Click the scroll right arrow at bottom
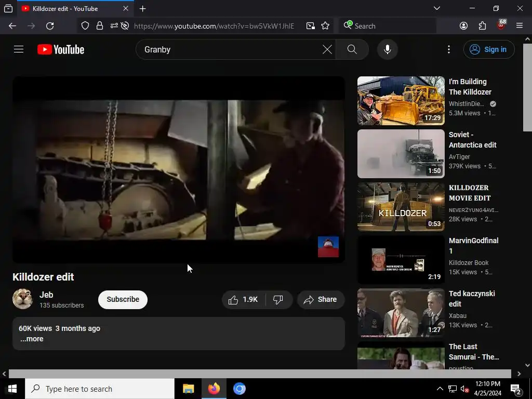Viewport: 532px width, 399px height. (519, 374)
